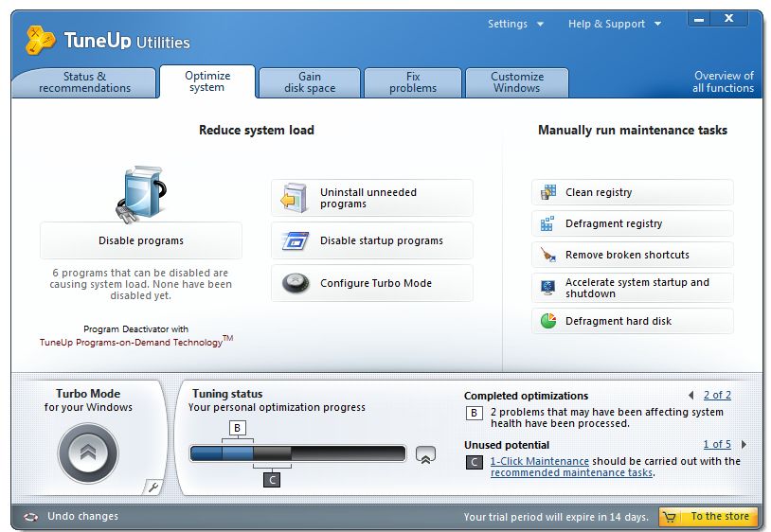Run Defragment hard disk
The width and height of the screenshot is (771, 532).
[x=633, y=321]
